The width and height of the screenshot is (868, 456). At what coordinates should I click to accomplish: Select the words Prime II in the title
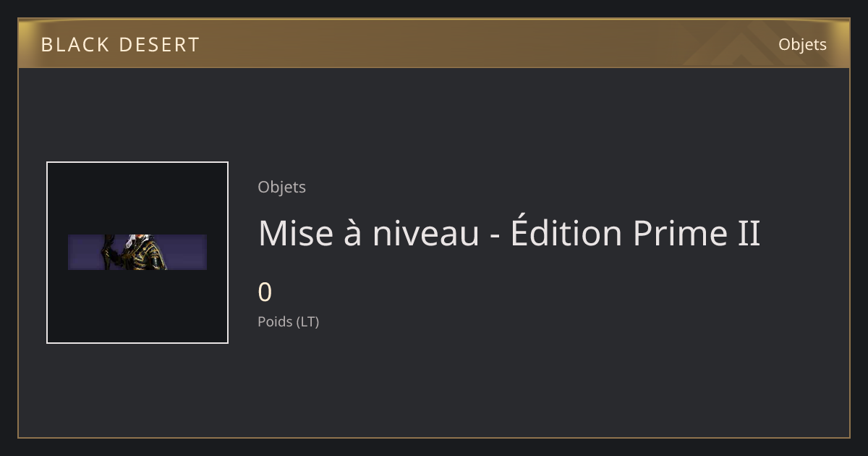tap(697, 233)
